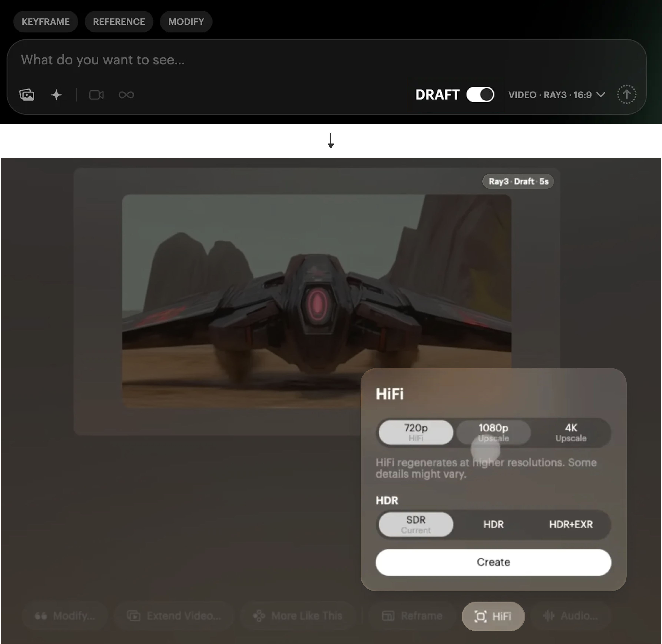This screenshot has width=662, height=644.
Task: Click the video camera icon
Action: [96, 95]
